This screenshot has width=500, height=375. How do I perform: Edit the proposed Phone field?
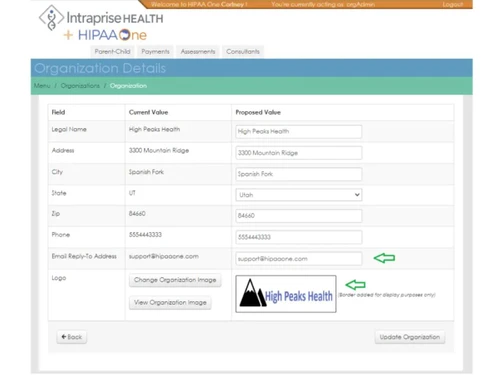click(298, 237)
